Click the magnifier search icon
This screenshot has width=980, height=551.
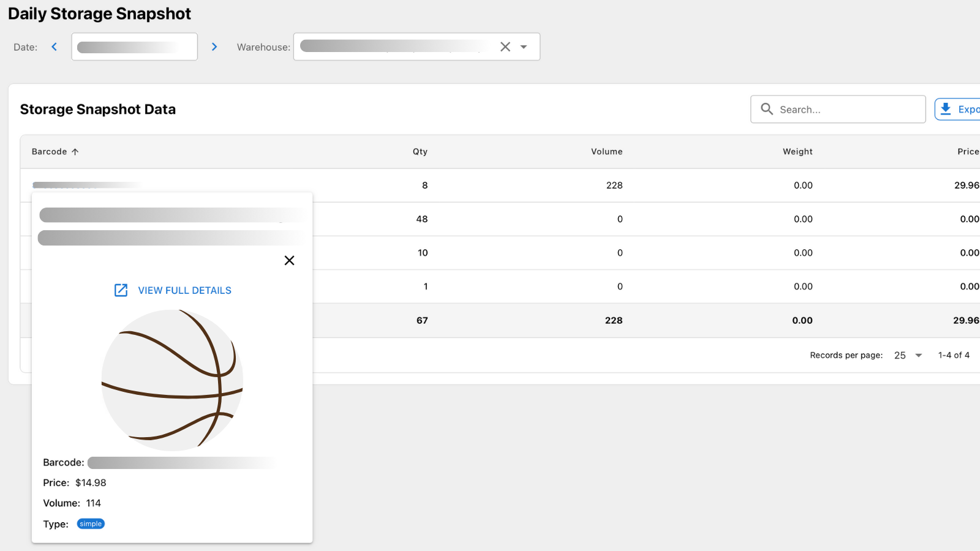pyautogui.click(x=767, y=109)
